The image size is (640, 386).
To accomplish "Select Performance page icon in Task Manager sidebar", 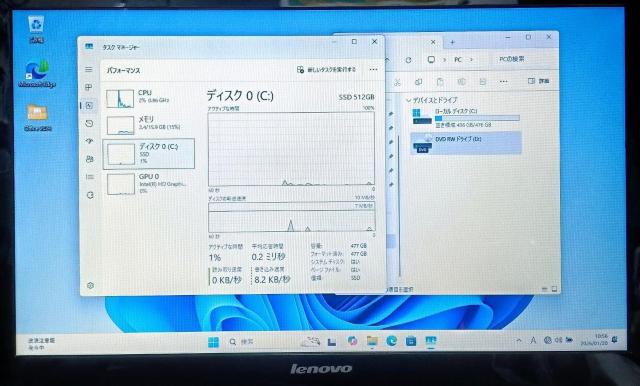I will point(89,105).
